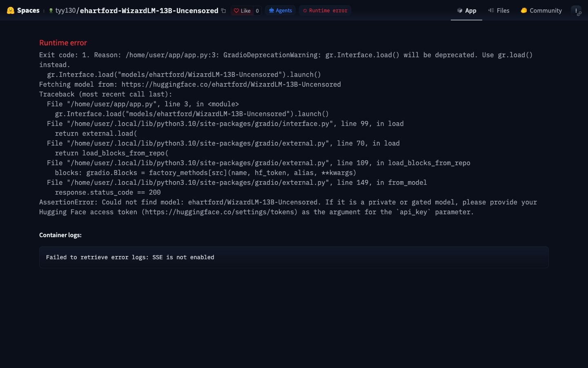Click the 'AssertionError: Could not find model' line
The height and width of the screenshot is (368, 588).
[x=288, y=202]
